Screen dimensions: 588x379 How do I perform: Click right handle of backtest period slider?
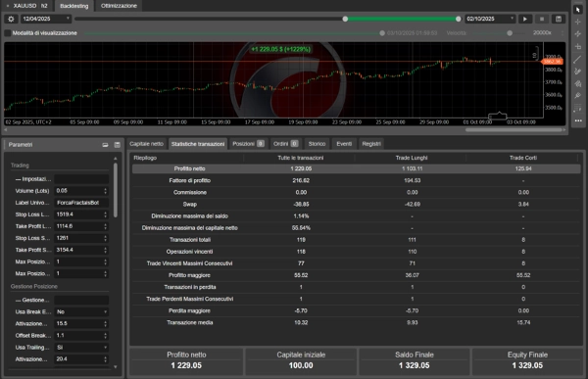pos(459,19)
